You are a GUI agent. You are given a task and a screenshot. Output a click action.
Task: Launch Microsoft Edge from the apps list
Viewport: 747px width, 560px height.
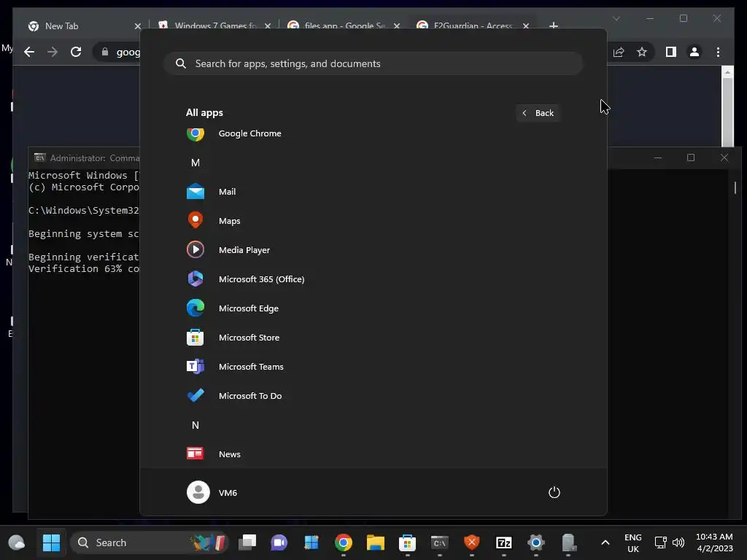(373, 308)
